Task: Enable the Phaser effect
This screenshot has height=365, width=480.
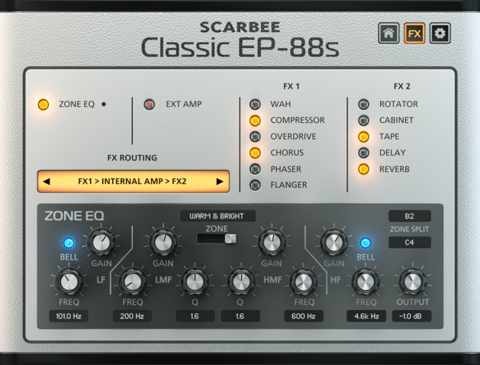Action: 255,169
